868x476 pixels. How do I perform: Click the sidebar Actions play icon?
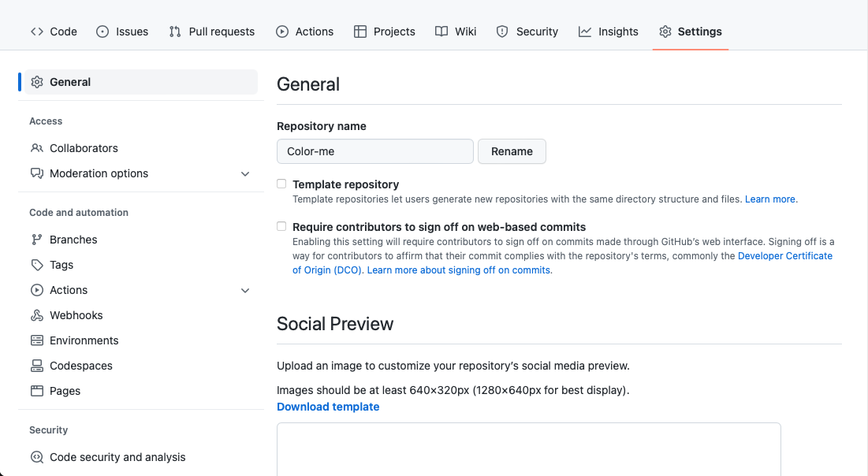[37, 290]
